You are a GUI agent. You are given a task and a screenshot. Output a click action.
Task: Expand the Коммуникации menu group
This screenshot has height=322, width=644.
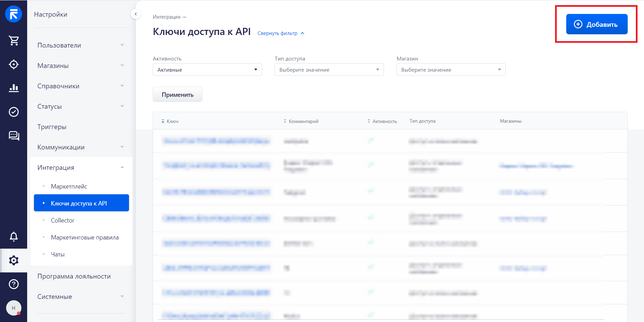(81, 147)
